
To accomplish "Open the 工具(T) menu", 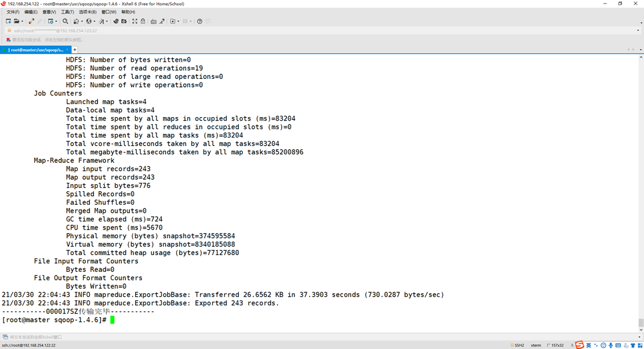I will click(67, 12).
